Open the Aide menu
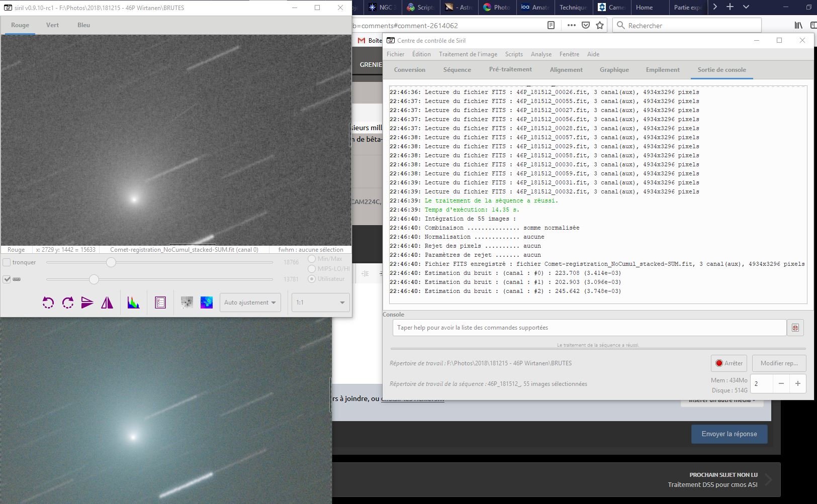The height and width of the screenshot is (504, 817). [x=593, y=54]
